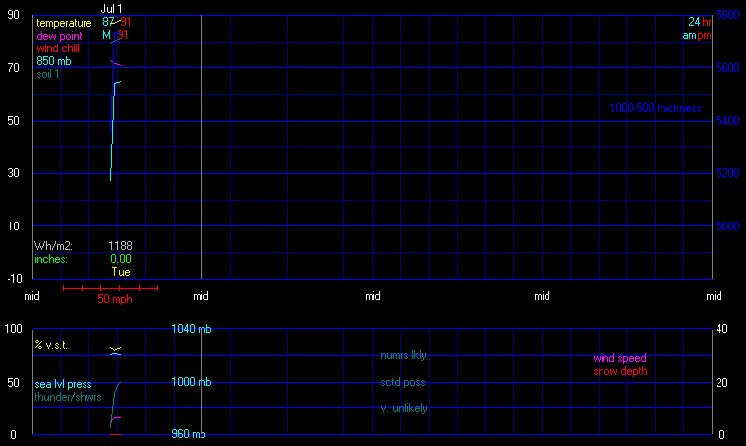Viewport: 746px width, 446px height.
Task: Click the % v.s.t. label
Action: point(52,345)
